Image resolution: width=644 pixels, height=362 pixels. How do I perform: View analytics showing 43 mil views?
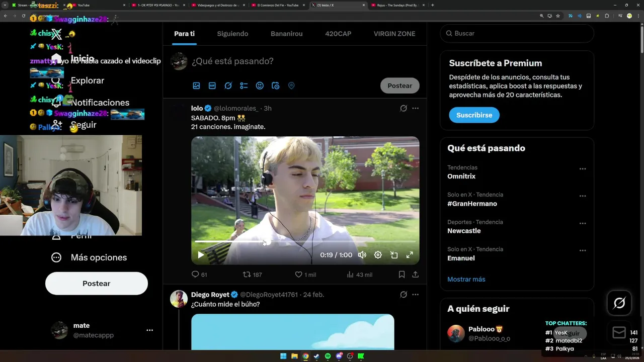pos(360,275)
